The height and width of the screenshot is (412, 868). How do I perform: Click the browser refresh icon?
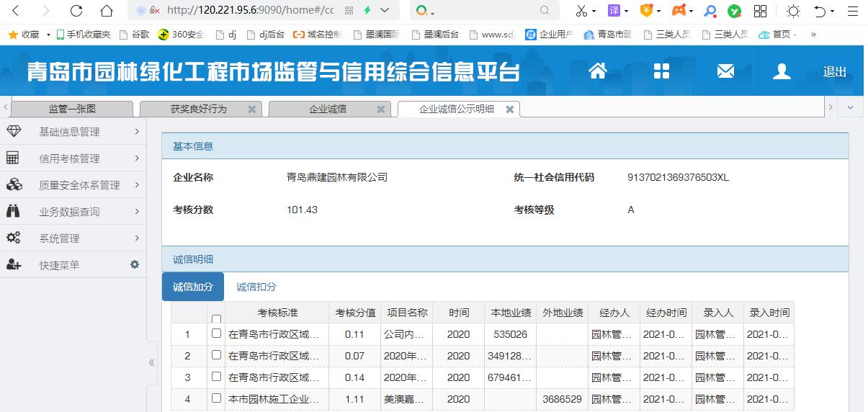pyautogui.click(x=76, y=11)
